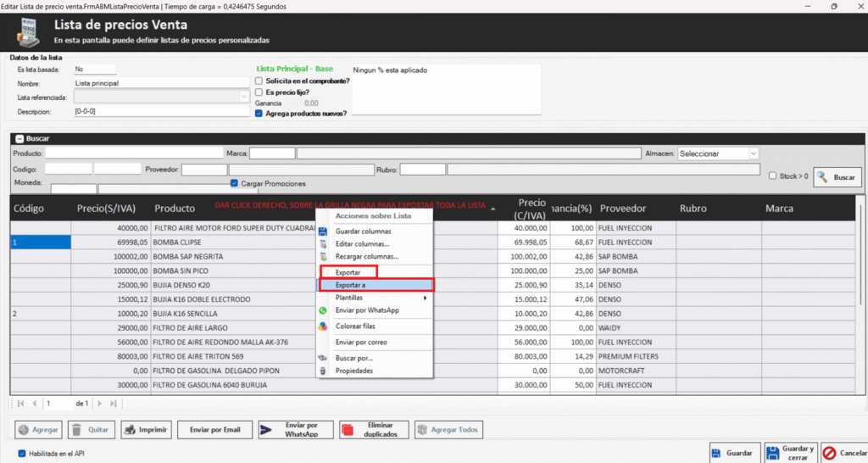The image size is (868, 463).
Task: Click the Enviar por Email button
Action: (214, 430)
